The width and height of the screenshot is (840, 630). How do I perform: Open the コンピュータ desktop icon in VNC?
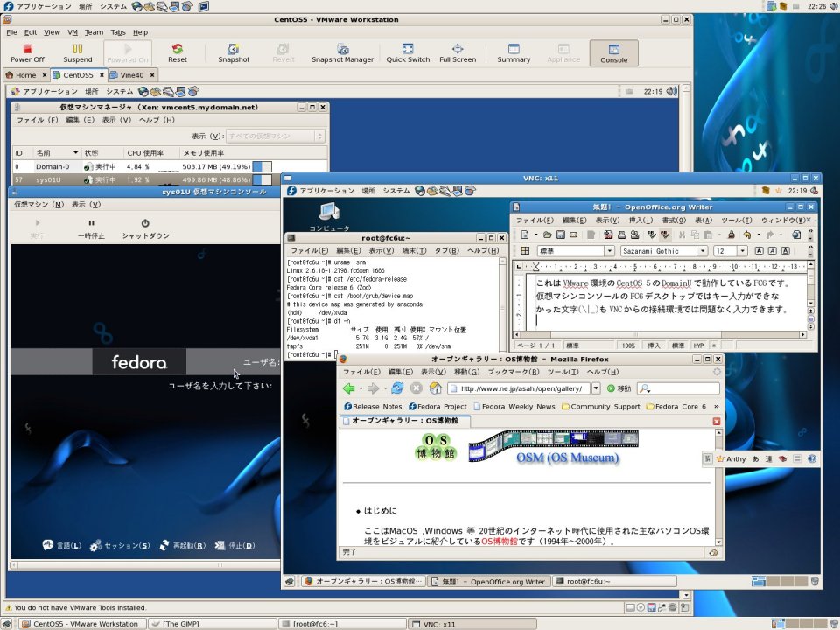tap(329, 216)
